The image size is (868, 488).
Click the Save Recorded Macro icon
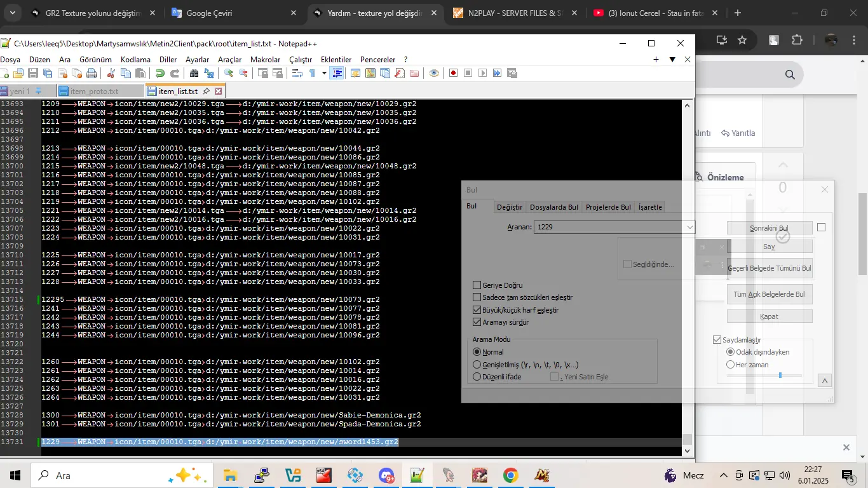[x=512, y=73]
